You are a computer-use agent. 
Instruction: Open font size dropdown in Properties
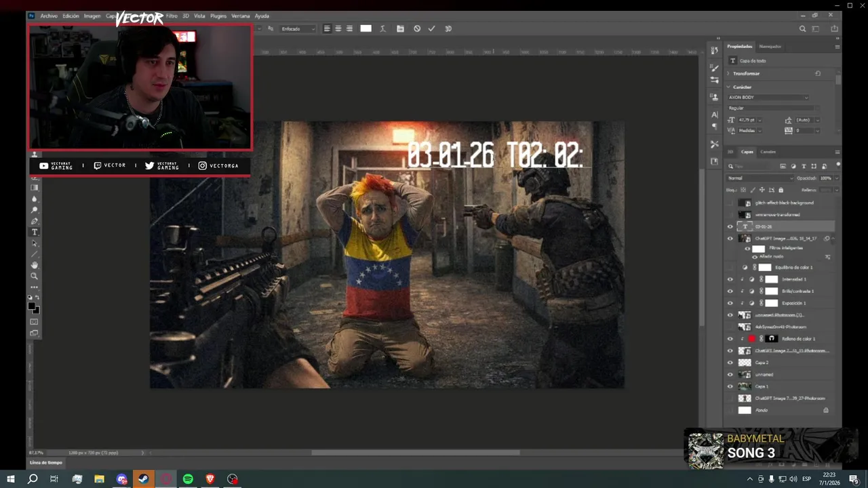pos(759,120)
